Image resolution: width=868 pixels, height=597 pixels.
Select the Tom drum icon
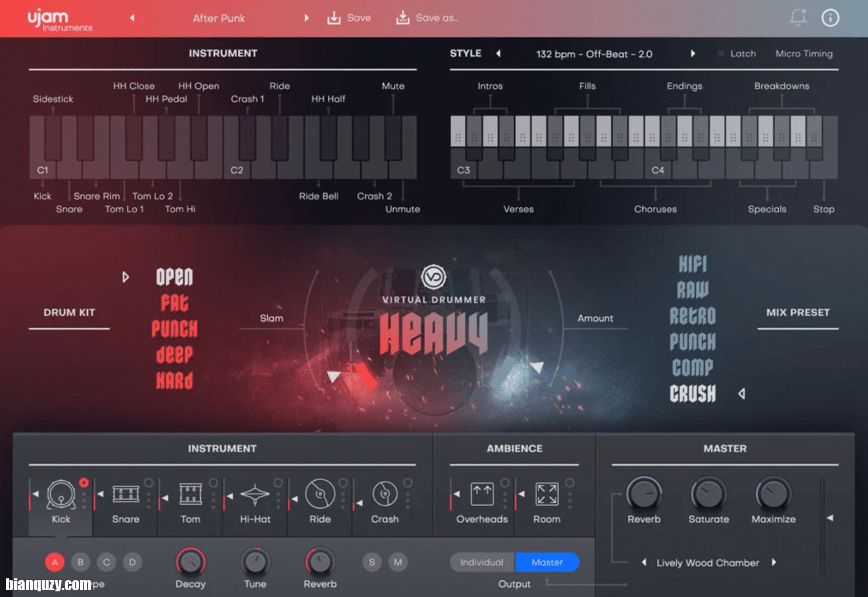pos(190,494)
